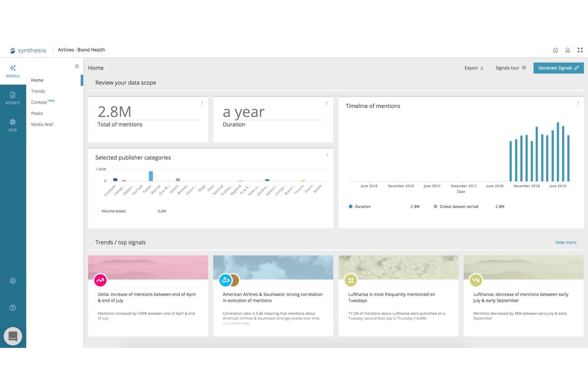Image resolution: width=588 pixels, height=392 pixels.
Task: Open the Delta increase of mentions signal card
Action: (x=148, y=296)
